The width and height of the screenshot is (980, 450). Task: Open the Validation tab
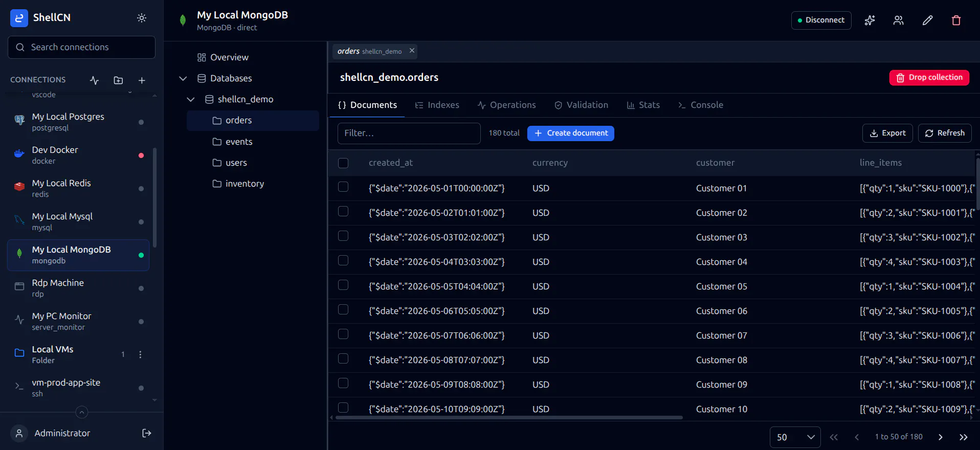(x=581, y=105)
